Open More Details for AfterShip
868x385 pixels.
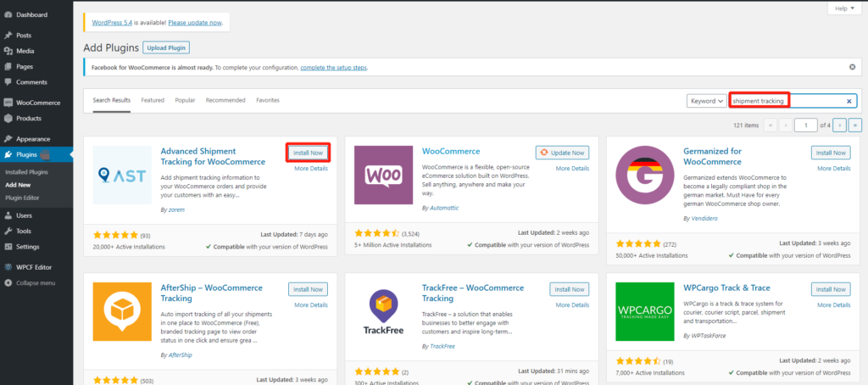coord(311,304)
